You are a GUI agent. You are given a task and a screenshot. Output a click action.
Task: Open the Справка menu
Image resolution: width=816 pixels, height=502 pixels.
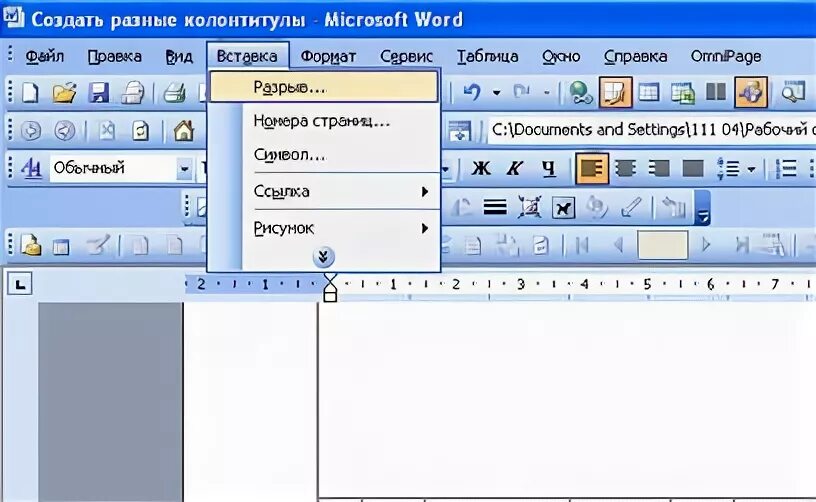(635, 56)
